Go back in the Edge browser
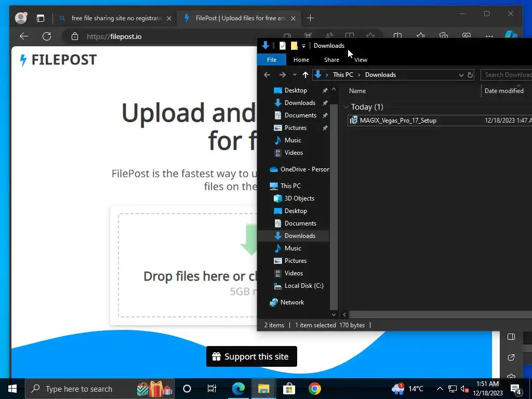This screenshot has width=532, height=399. coord(24,36)
